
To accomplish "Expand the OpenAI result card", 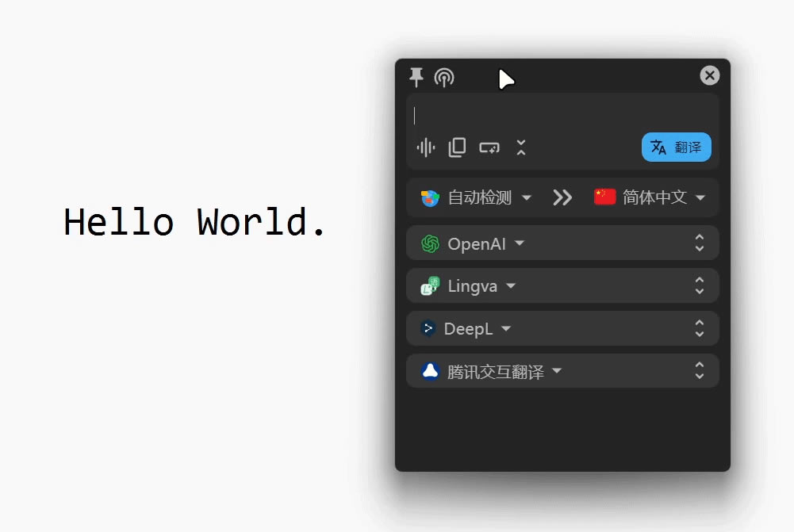I will [700, 243].
